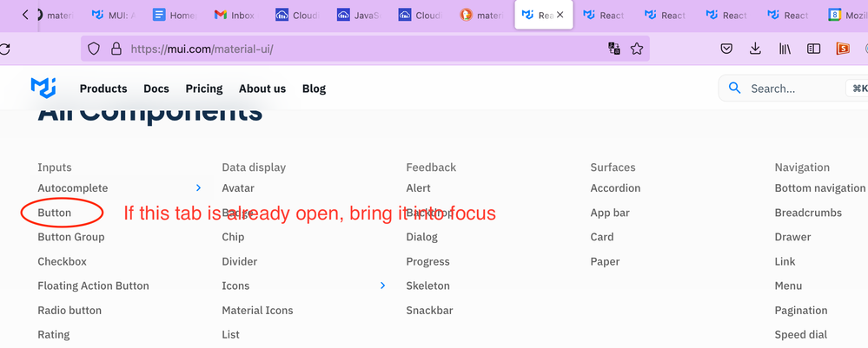Open the Menu component link
This screenshot has height=348, width=868.
(788, 286)
